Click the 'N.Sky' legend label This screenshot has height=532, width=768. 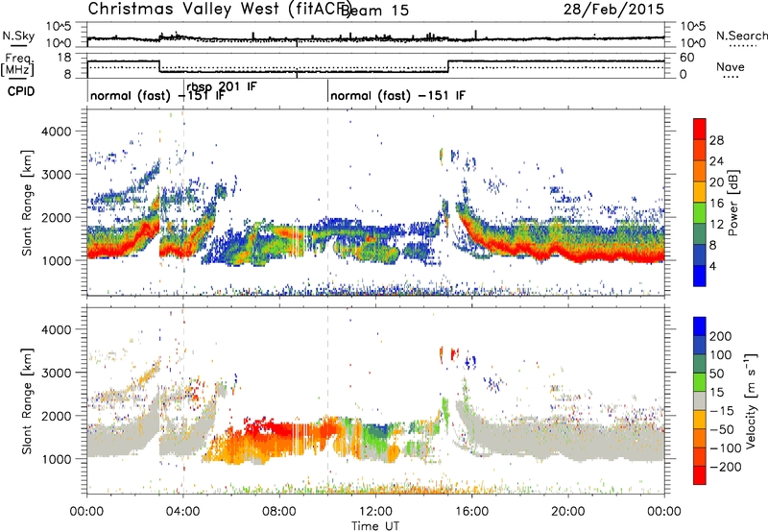click(x=18, y=36)
